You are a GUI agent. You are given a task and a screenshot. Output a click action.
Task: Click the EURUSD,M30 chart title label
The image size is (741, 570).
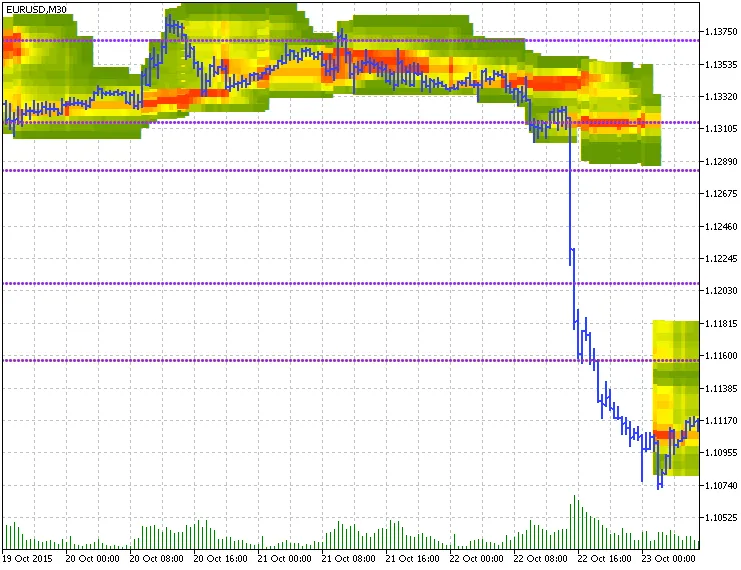(36, 9)
